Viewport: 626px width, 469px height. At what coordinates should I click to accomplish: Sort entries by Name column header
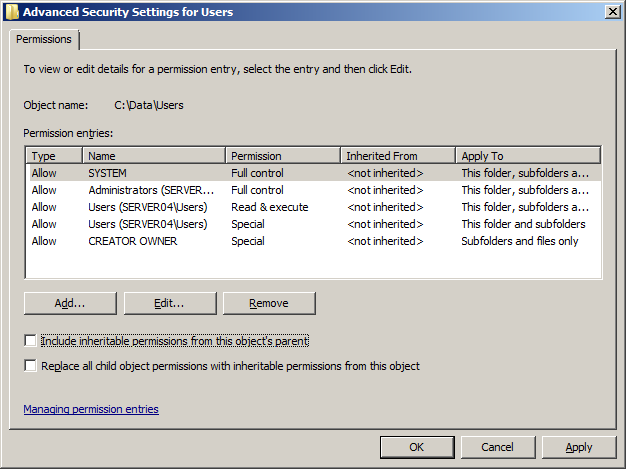[x=154, y=156]
